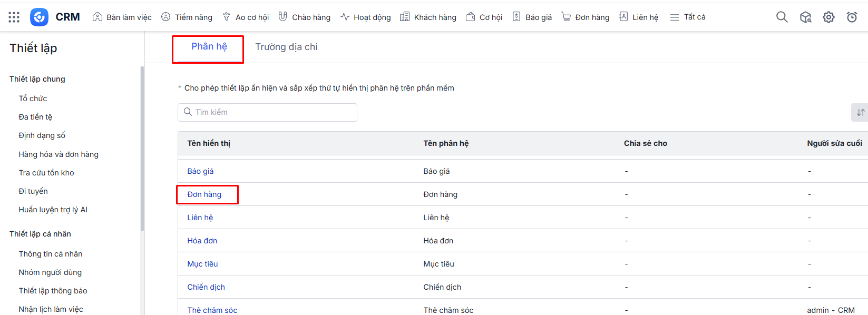Open Chiến dịch link in table
Viewport: 868px width, 315px height.
tap(206, 287)
